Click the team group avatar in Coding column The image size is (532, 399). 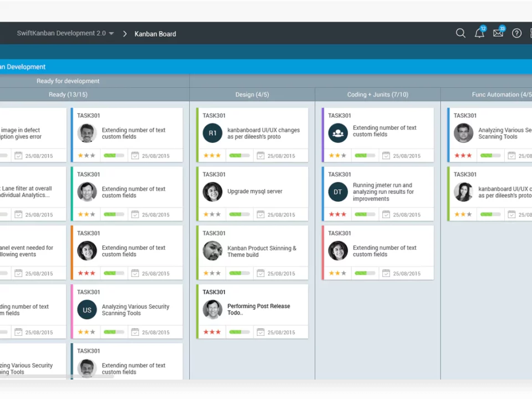pos(338,133)
